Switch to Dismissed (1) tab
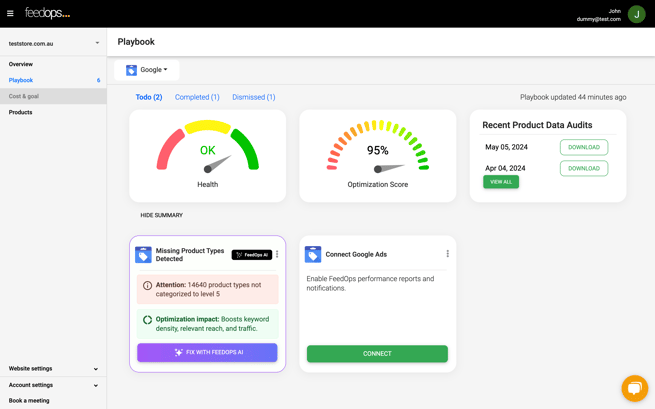This screenshot has width=655, height=409. [x=254, y=97]
